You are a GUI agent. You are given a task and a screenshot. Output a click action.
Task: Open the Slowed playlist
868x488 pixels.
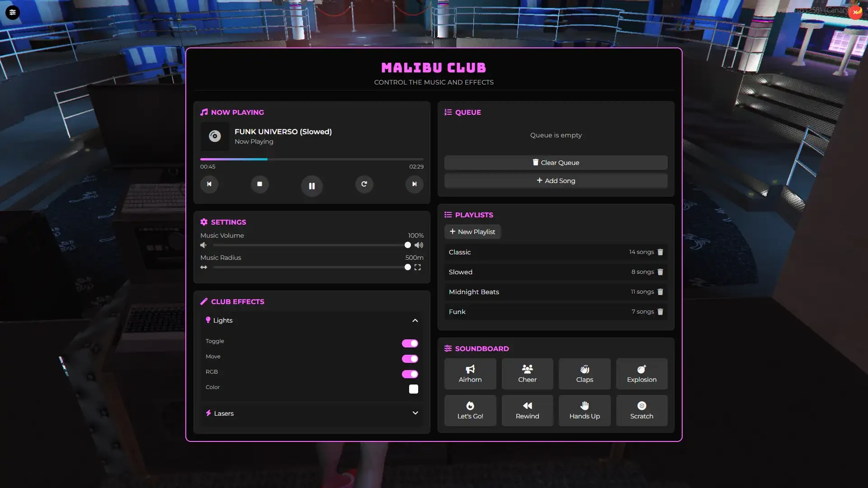(556, 272)
